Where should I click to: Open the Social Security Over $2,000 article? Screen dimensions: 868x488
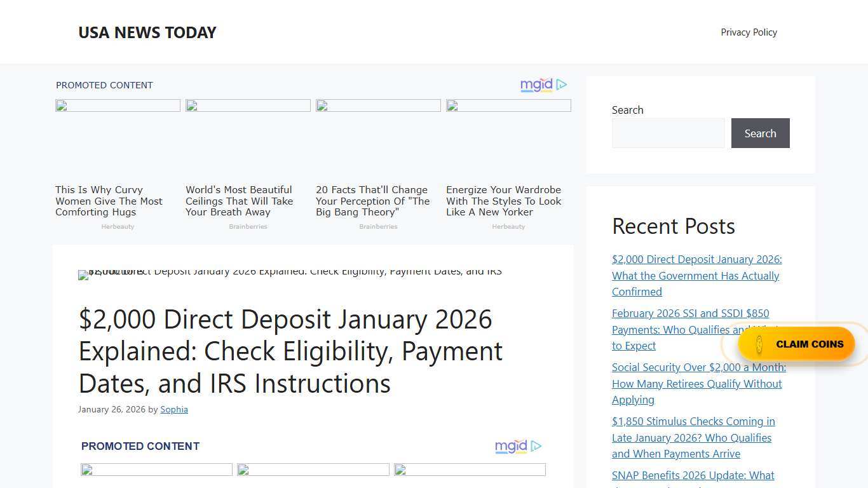tap(698, 383)
